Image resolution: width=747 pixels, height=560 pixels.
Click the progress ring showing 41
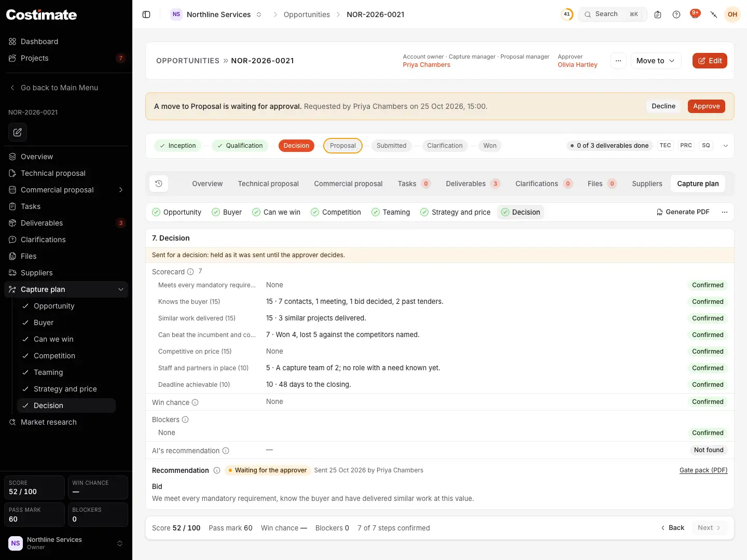(x=567, y=15)
